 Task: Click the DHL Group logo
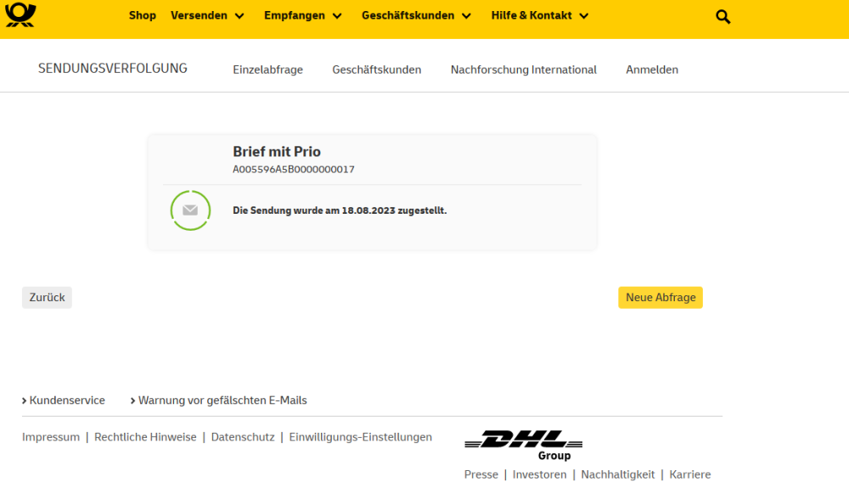coord(523,445)
